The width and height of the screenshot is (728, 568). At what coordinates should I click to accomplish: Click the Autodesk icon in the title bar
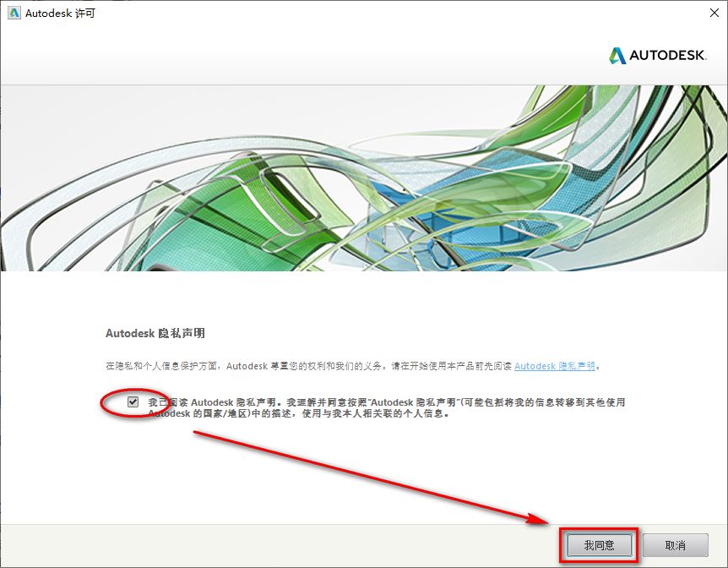tap(13, 13)
